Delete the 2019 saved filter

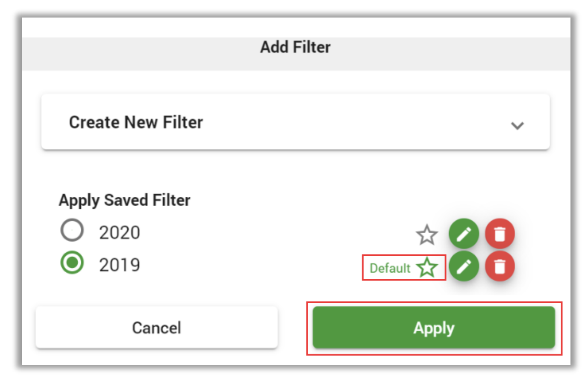[x=500, y=266]
